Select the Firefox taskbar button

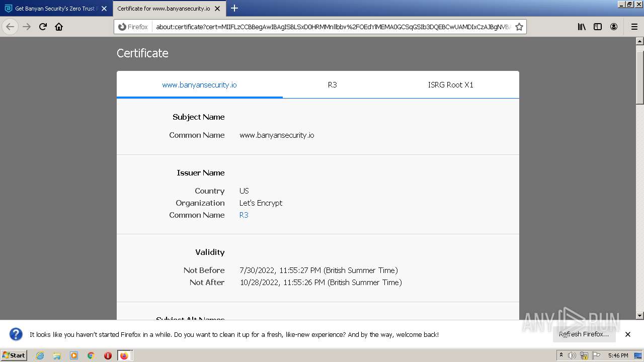point(124,355)
